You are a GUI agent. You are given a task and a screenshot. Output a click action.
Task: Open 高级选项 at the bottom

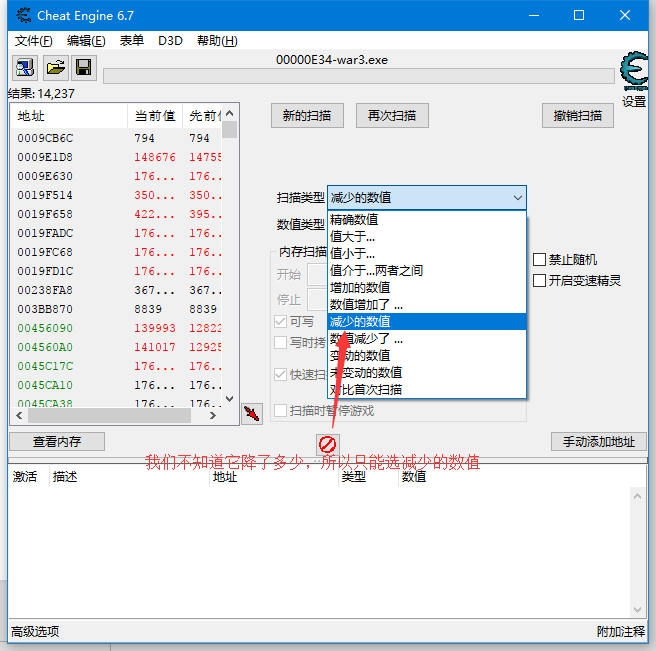click(35, 631)
